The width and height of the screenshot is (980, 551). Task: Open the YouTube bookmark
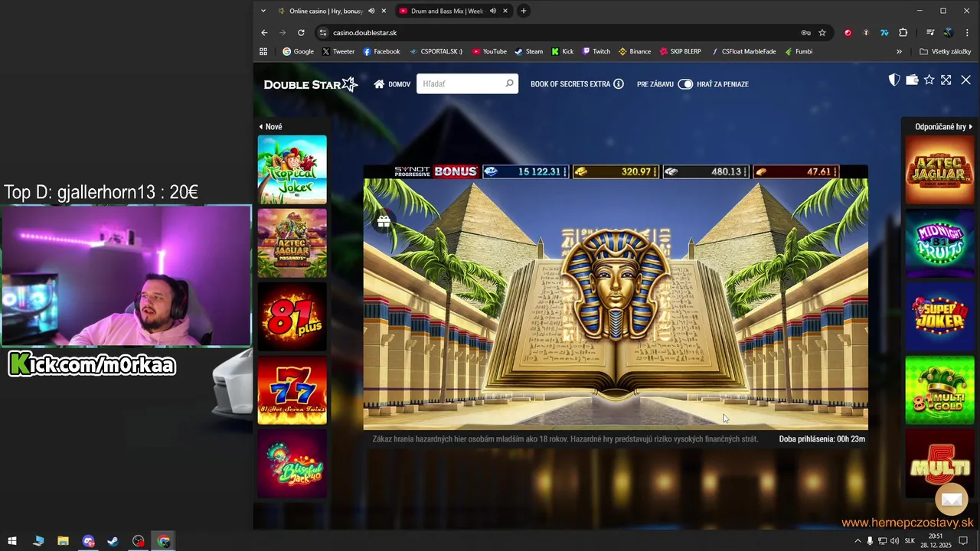489,51
